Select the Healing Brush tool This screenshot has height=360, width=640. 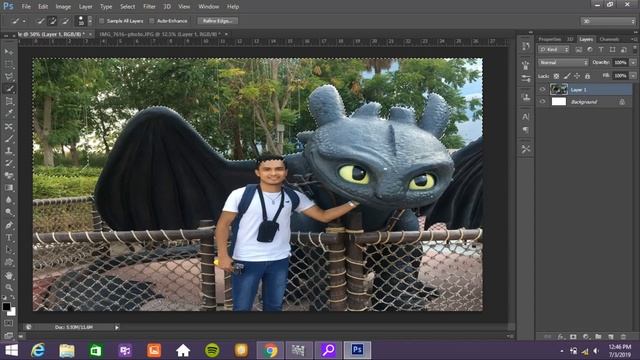click(9, 126)
